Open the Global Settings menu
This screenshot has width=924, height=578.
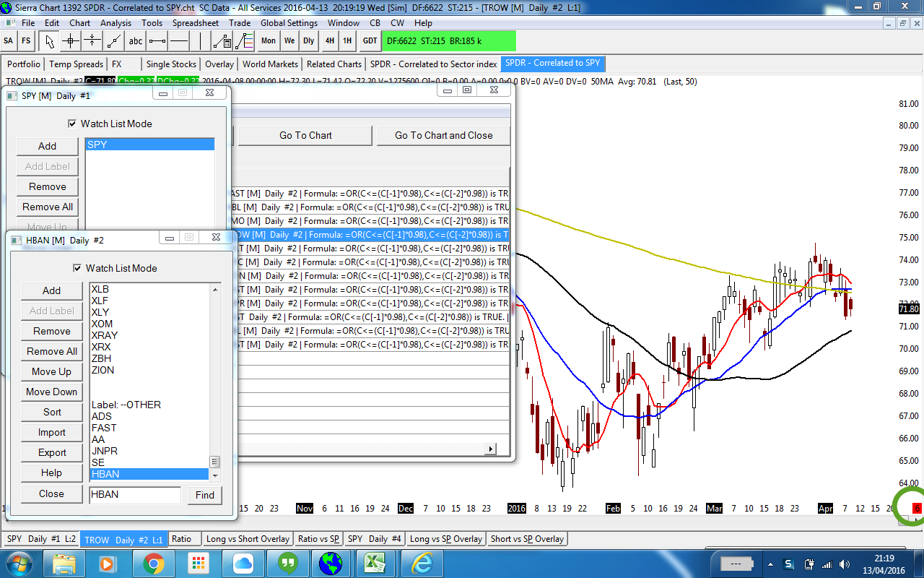(289, 23)
